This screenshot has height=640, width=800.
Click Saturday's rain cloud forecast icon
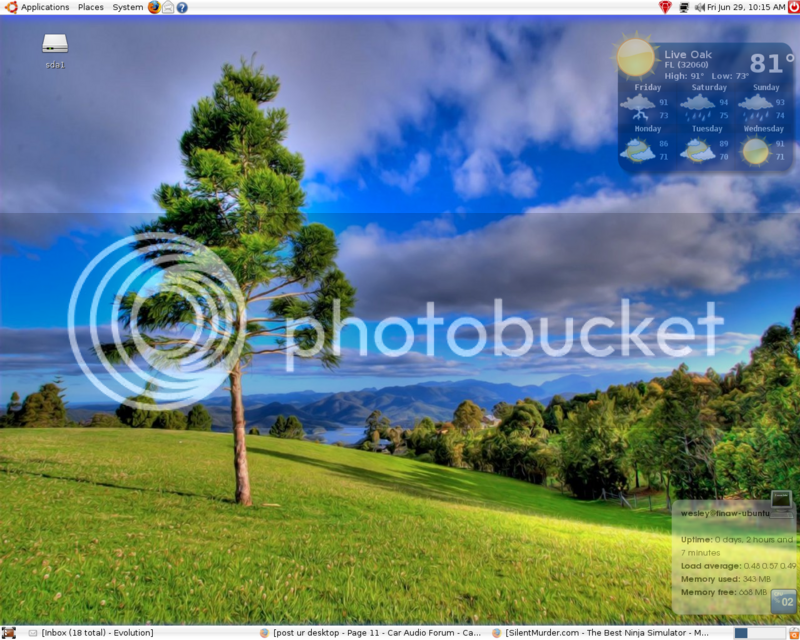(697, 107)
